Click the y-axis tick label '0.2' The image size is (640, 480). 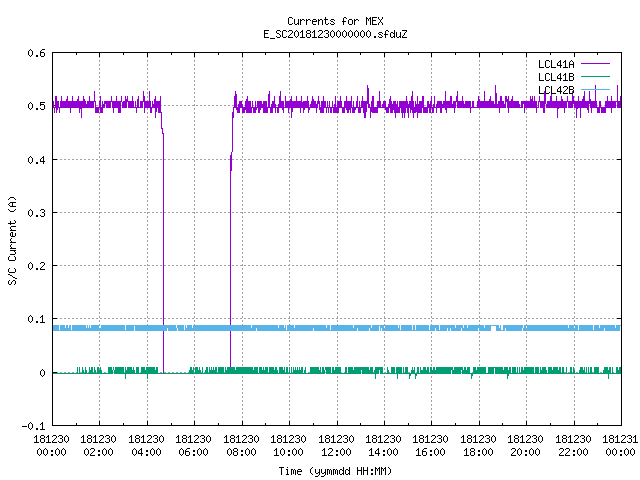pos(36,266)
